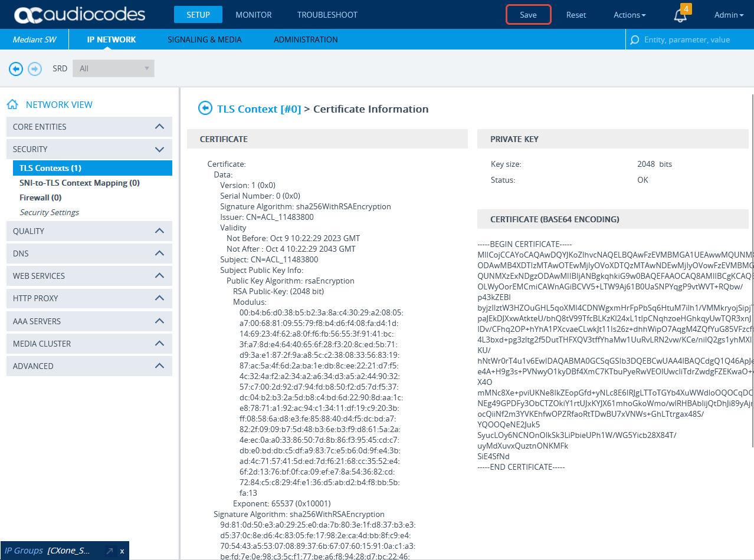Pop out the IP Groups tab arrow icon
754x560 pixels.
(x=110, y=551)
